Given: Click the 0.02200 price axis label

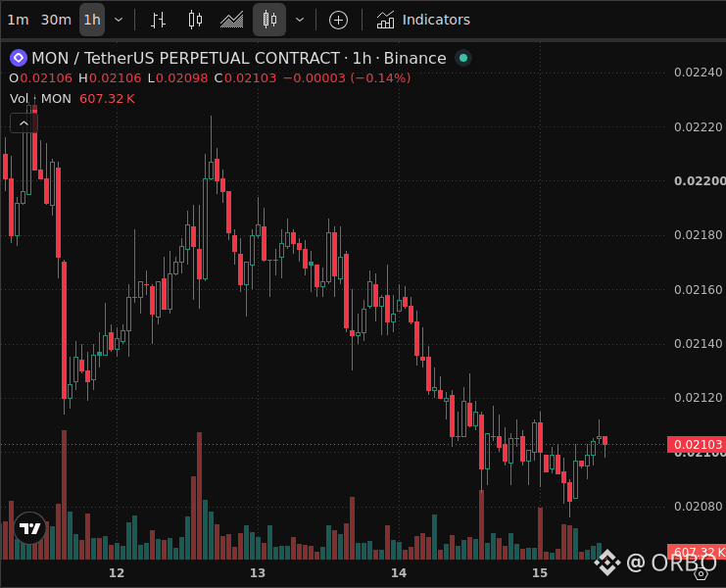Looking at the screenshot, I should (700, 181).
